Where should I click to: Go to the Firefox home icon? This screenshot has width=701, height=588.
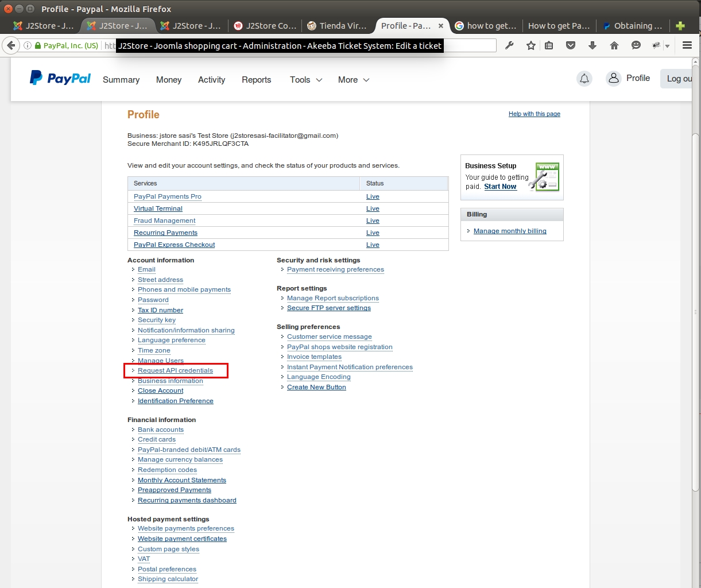click(614, 45)
